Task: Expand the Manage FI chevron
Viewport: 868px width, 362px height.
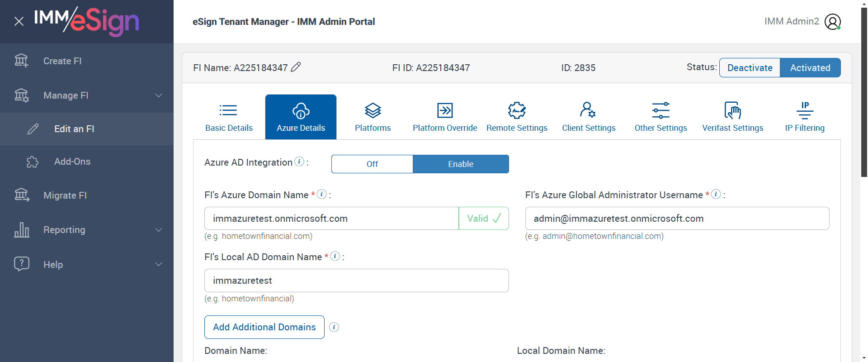Action: pos(159,95)
